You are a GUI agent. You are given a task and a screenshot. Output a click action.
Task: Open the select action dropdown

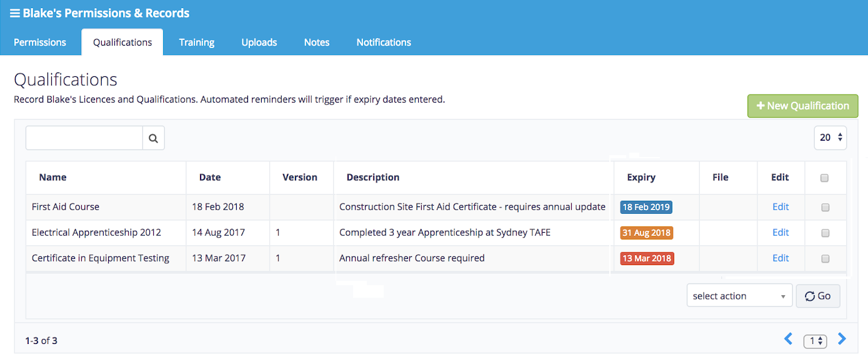point(739,296)
